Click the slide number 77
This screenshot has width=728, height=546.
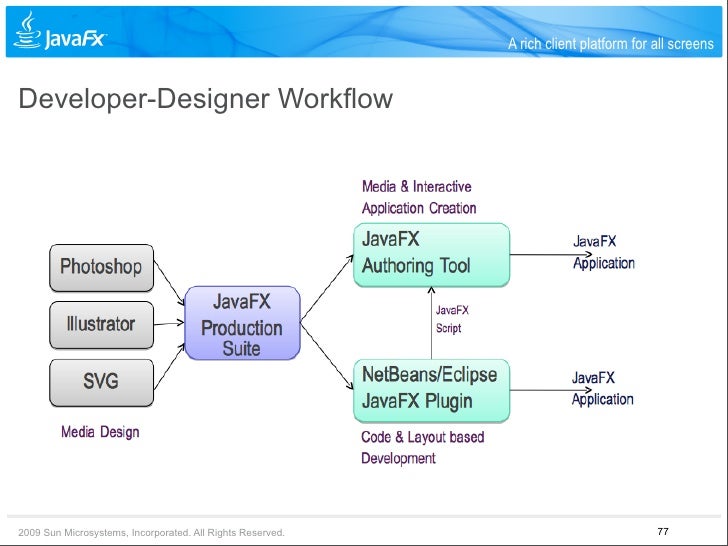(x=663, y=531)
